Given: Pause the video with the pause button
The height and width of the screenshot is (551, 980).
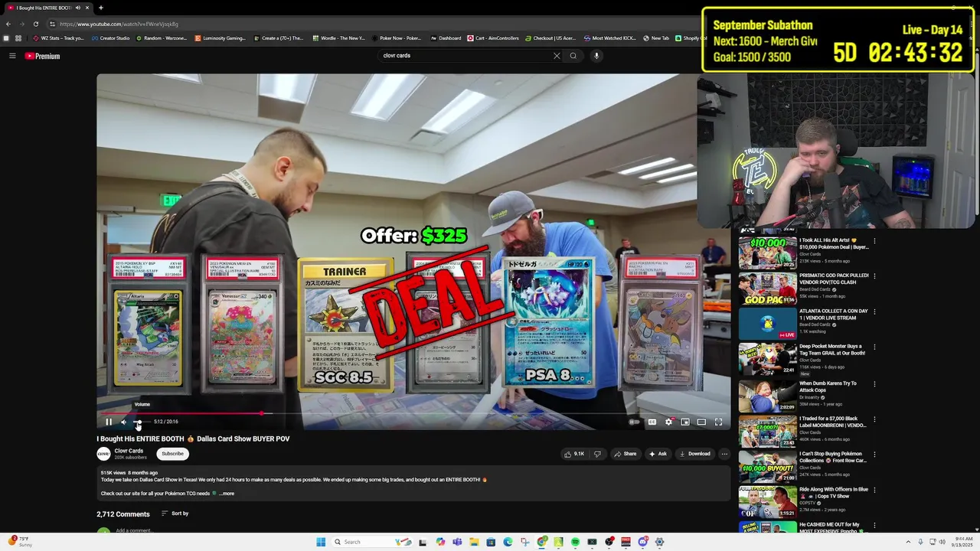Looking at the screenshot, I should [x=109, y=422].
